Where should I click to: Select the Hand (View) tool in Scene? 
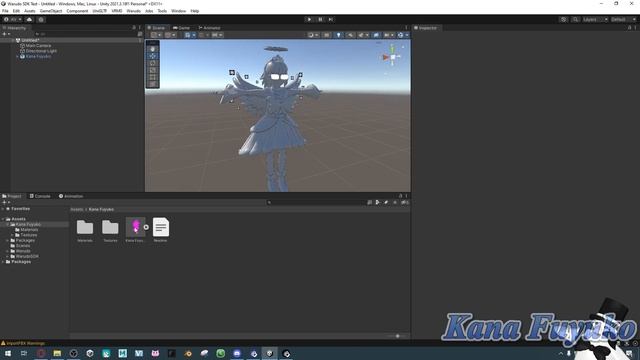[x=153, y=49]
